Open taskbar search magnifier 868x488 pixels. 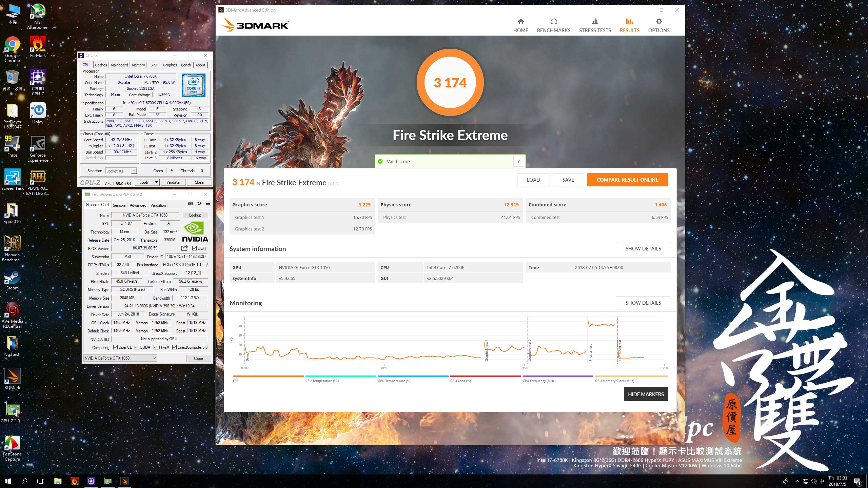[24, 481]
